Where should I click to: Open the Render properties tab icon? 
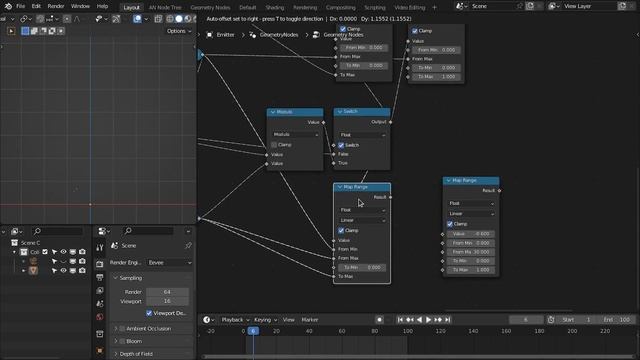pos(100,264)
